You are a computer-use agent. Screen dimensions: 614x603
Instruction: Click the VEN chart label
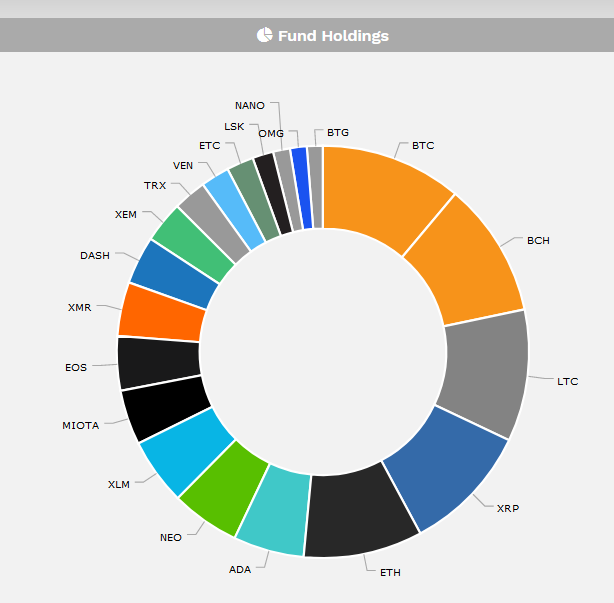coord(183,165)
